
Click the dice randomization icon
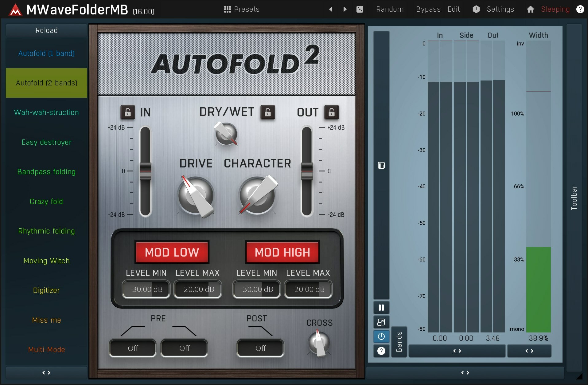[360, 9]
